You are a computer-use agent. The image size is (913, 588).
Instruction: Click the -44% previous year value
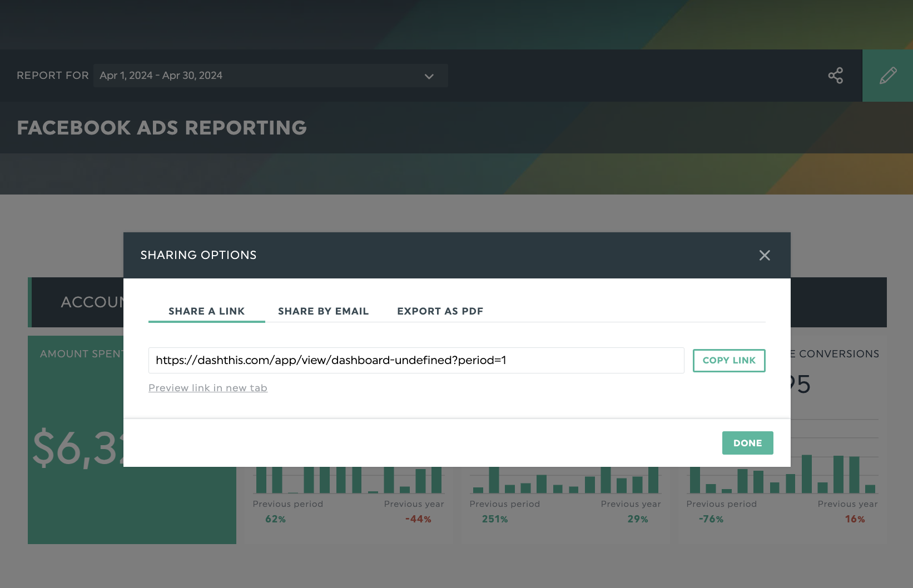[x=418, y=519]
